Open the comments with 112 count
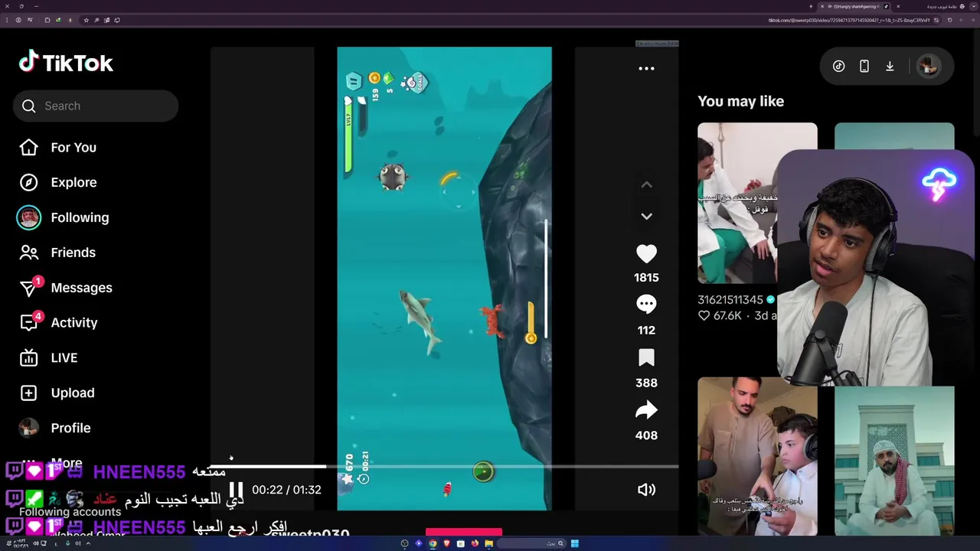Screen dimensions: 980x551 point(646,305)
